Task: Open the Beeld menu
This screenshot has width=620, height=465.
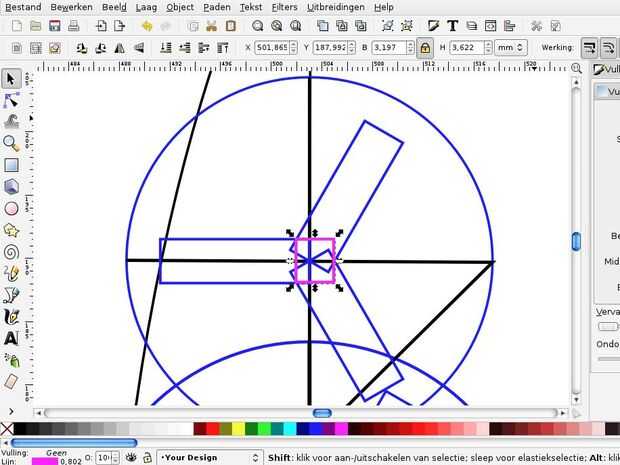Action: tap(114, 7)
